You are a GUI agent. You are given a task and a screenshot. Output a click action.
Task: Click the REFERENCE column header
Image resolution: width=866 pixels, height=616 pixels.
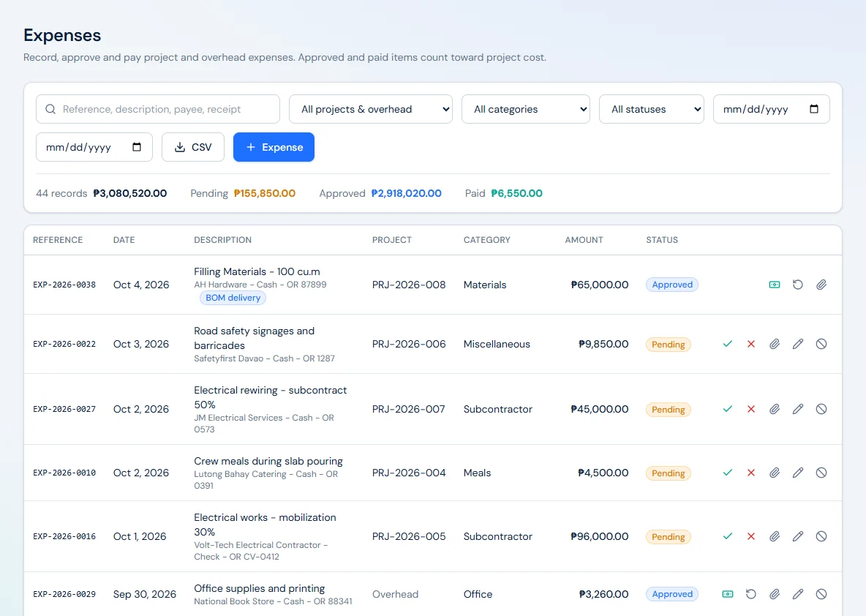click(x=58, y=240)
